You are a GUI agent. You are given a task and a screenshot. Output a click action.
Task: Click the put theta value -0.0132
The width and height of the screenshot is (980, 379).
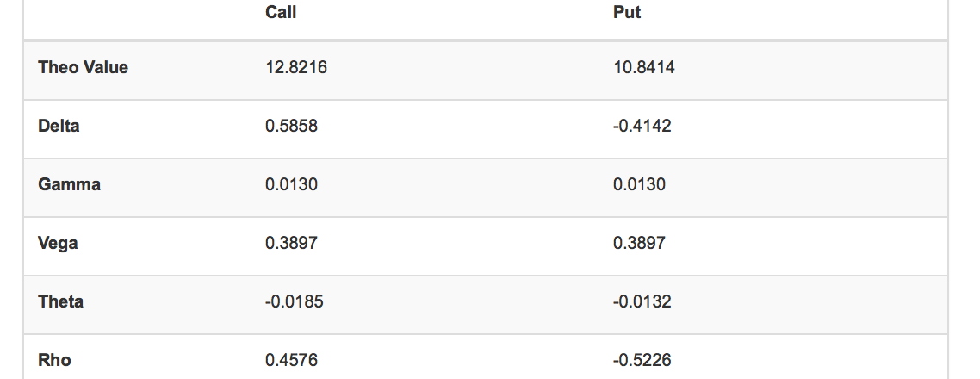[642, 301]
